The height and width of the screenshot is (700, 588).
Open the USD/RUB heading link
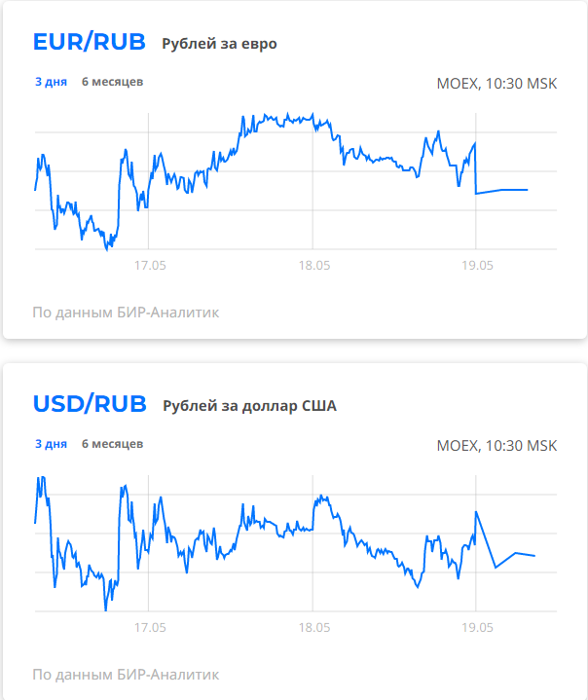90,404
